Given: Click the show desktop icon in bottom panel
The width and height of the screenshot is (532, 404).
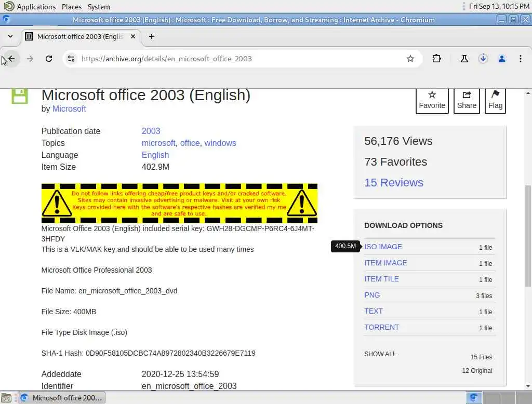Looking at the screenshot, I should (x=6, y=398).
